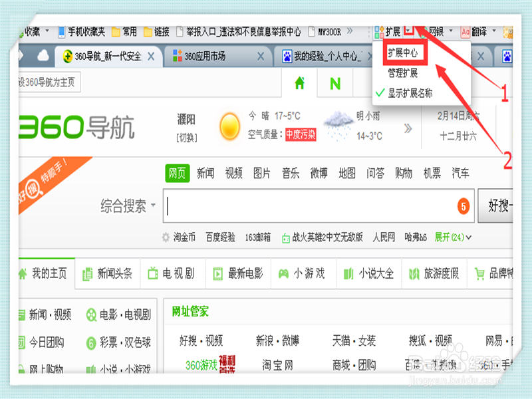
Task: Open 彩票·双色球 sidebar link
Action: pos(118,342)
